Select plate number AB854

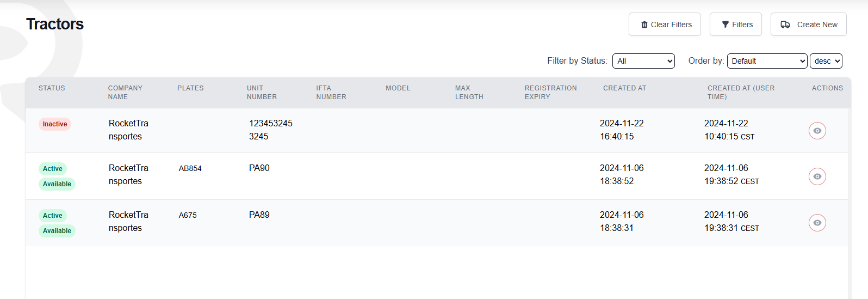coord(190,169)
